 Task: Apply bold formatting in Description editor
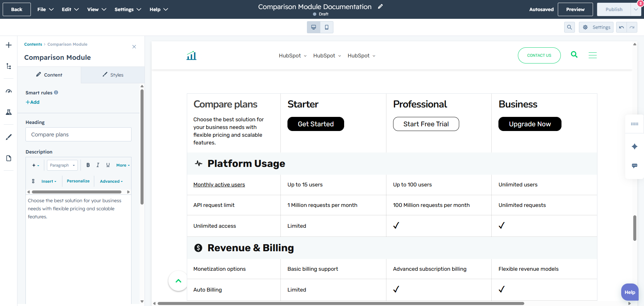88,165
